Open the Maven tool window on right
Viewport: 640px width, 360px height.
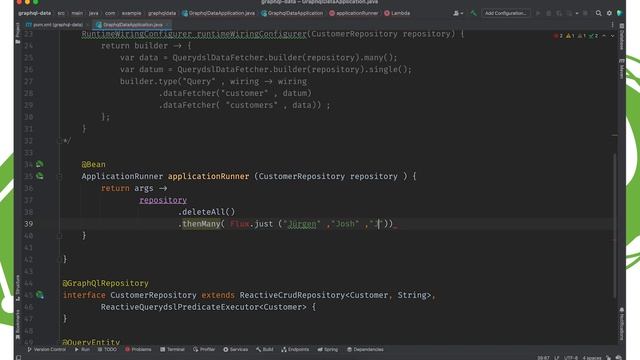[x=622, y=69]
